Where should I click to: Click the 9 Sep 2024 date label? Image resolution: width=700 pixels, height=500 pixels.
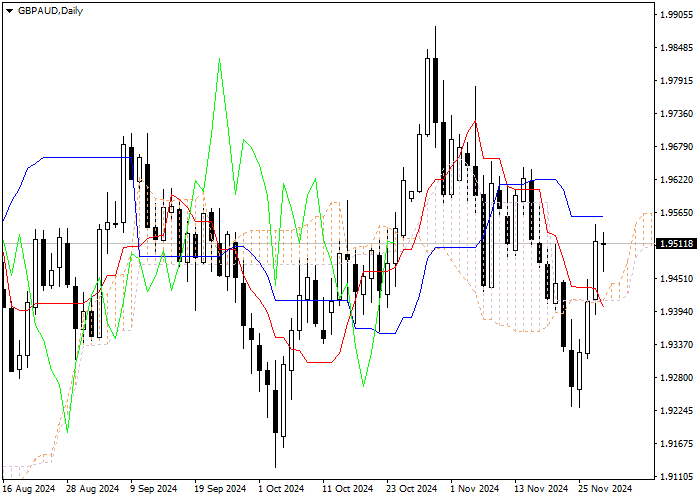coord(154,489)
